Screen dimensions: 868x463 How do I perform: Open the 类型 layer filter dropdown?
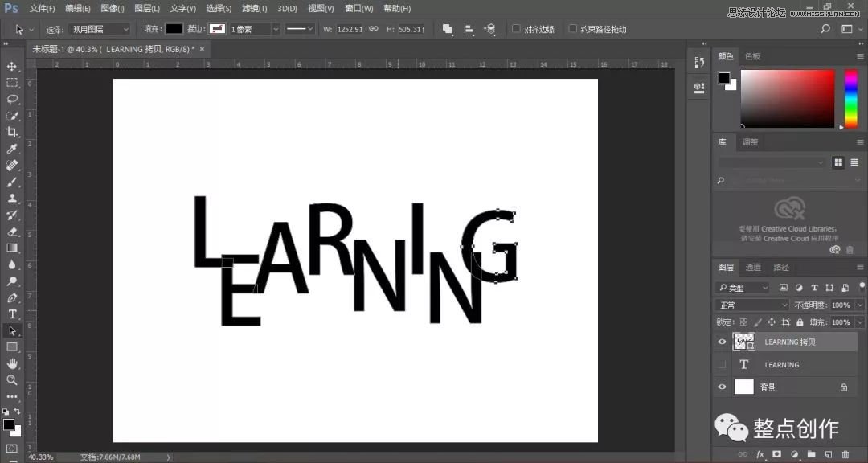coord(743,288)
